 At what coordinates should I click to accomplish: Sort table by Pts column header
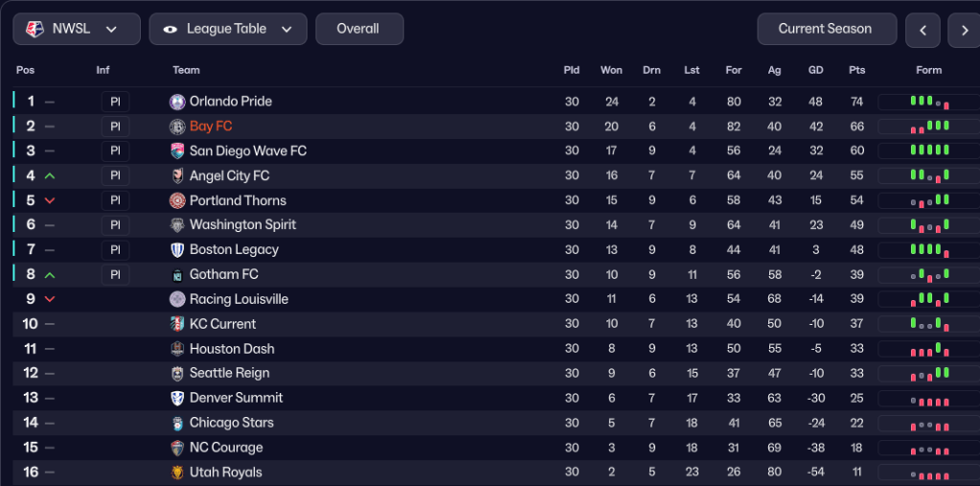(x=856, y=70)
